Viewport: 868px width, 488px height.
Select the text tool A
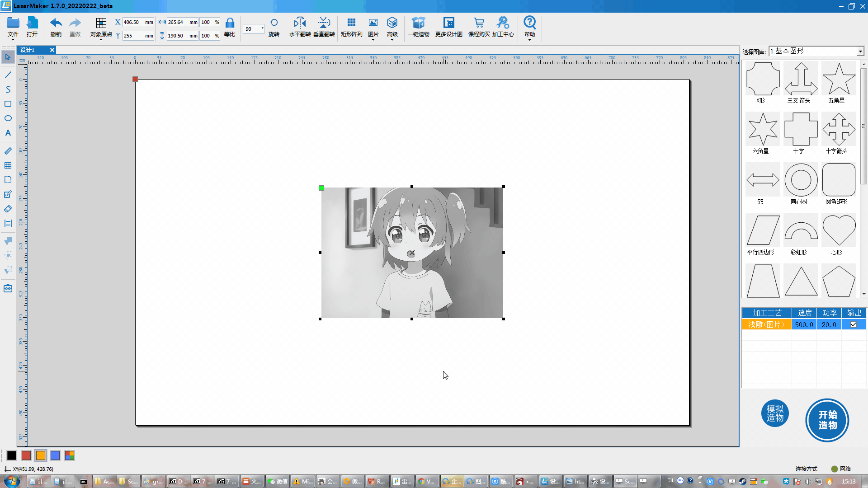click(8, 132)
